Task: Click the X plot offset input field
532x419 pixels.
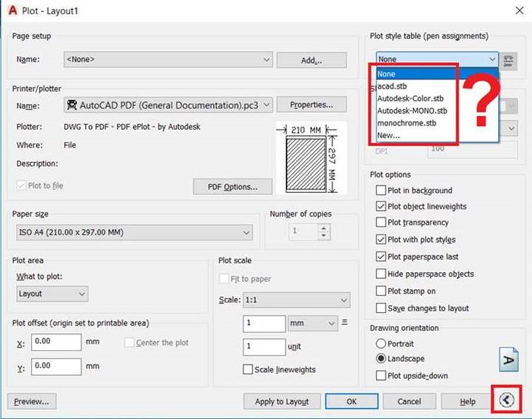Action: [x=57, y=342]
